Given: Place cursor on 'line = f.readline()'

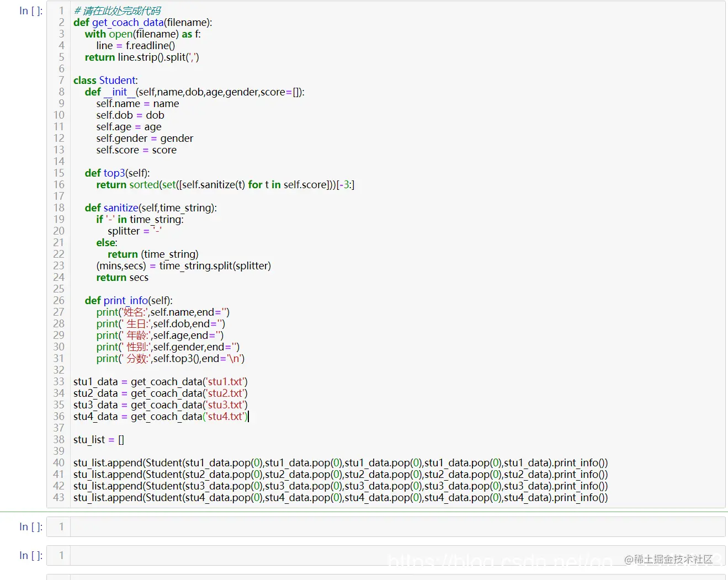Looking at the screenshot, I should click(x=135, y=45).
